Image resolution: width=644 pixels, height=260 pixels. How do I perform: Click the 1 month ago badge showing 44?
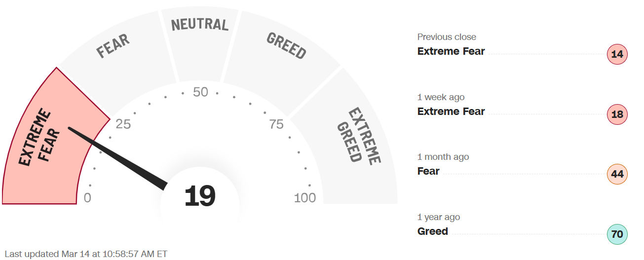pos(617,174)
